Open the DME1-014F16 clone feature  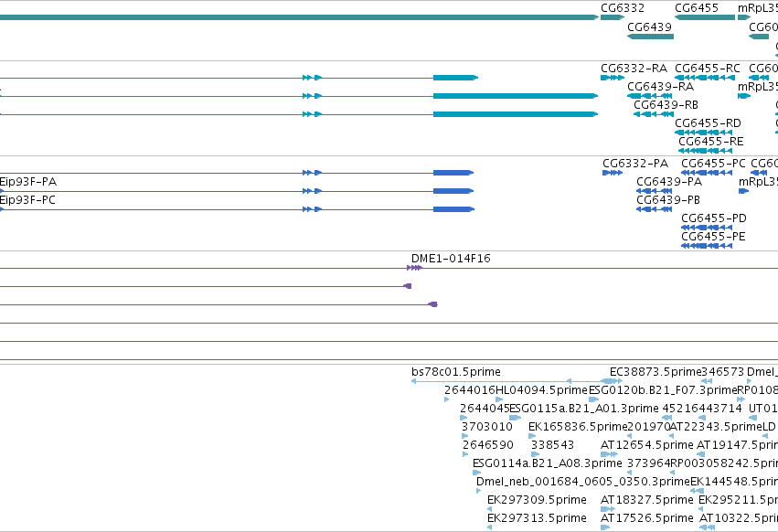(451, 259)
